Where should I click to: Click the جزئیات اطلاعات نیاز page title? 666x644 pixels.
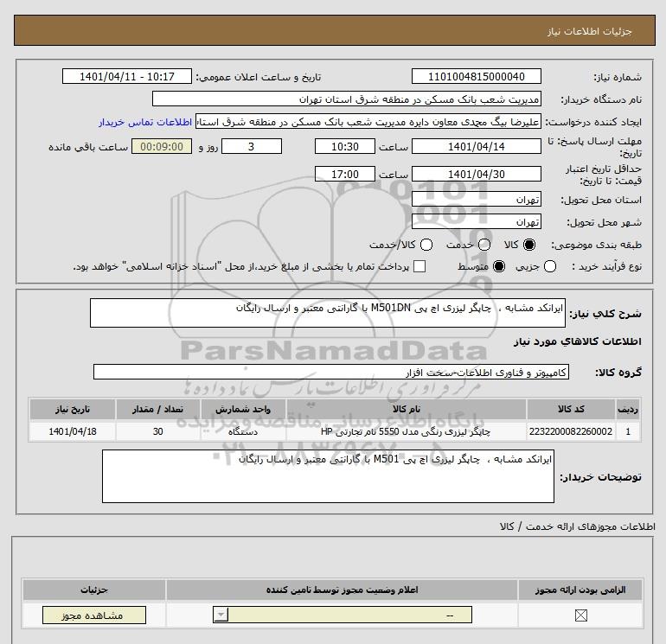tap(590, 31)
